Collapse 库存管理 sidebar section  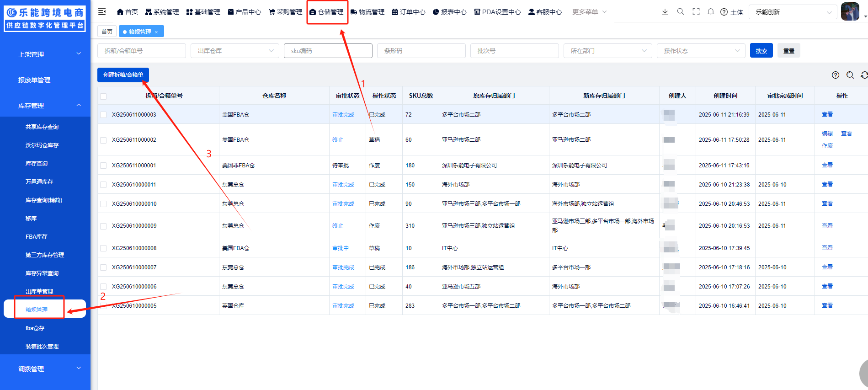45,105
